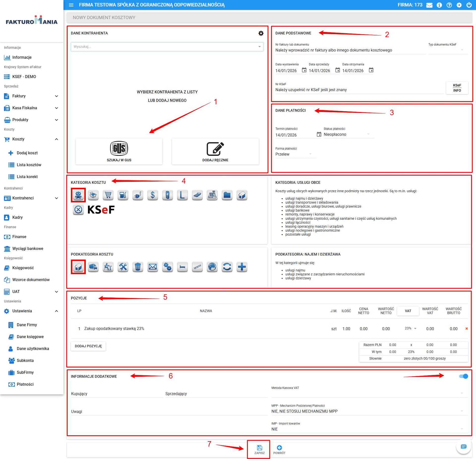Open the hamburger menu in header

tap(71, 5)
